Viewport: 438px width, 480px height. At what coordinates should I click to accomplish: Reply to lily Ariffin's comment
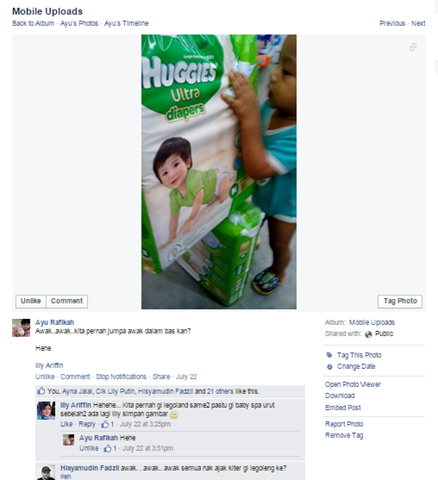(x=87, y=424)
